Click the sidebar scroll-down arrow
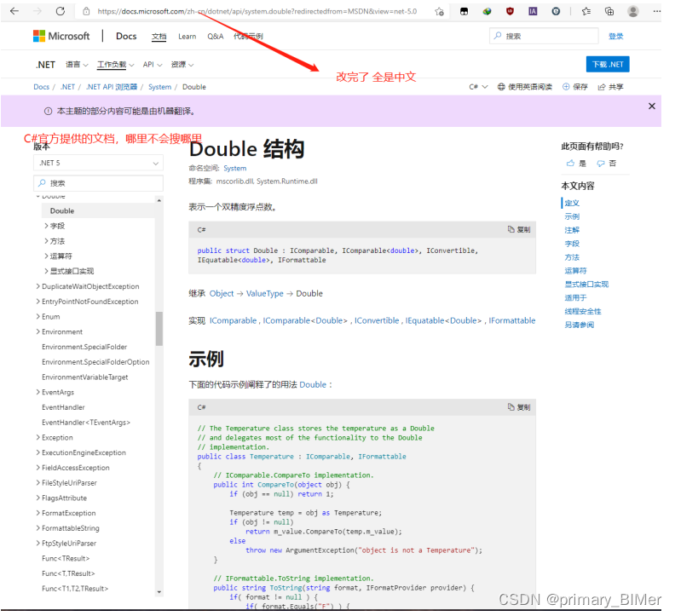 [x=159, y=592]
